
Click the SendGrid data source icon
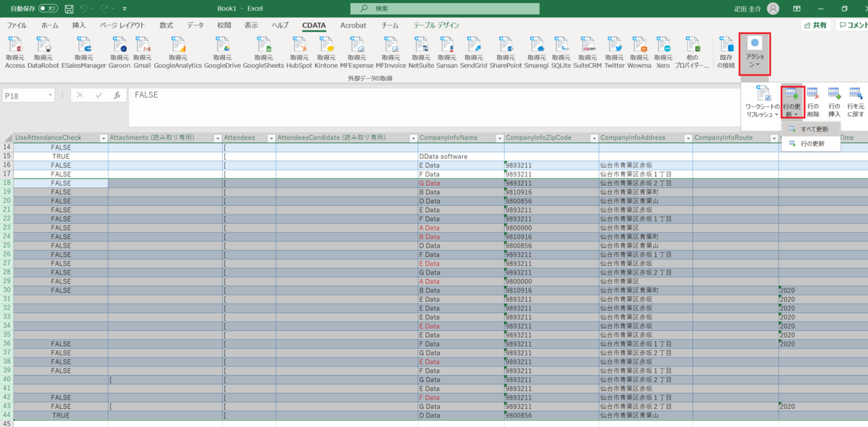[473, 44]
